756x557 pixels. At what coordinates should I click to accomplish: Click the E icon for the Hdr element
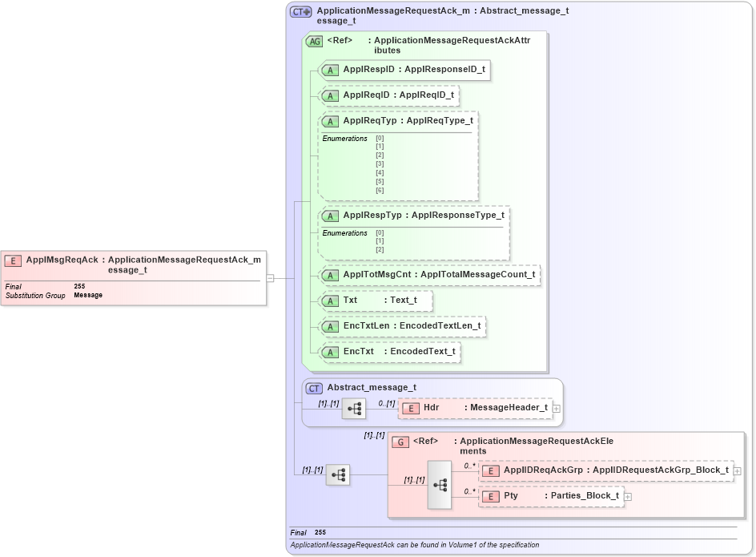[x=411, y=408]
